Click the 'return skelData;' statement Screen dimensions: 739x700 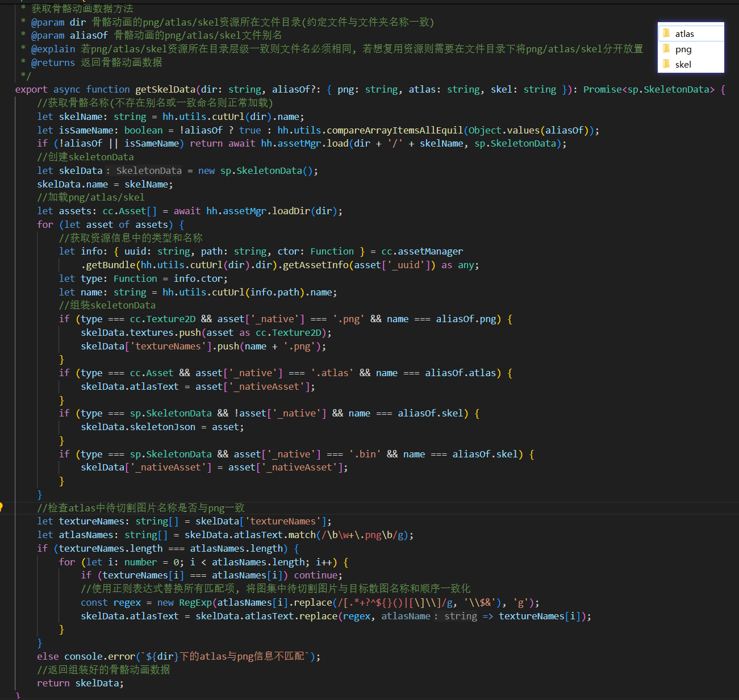80,683
